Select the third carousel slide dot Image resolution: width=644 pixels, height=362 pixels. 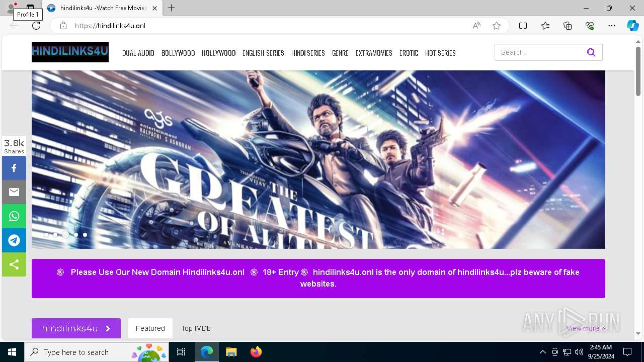[x=65, y=235]
